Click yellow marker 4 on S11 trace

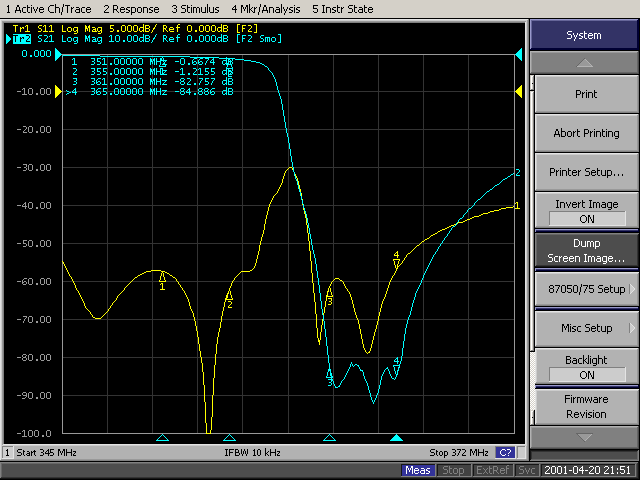396,262
